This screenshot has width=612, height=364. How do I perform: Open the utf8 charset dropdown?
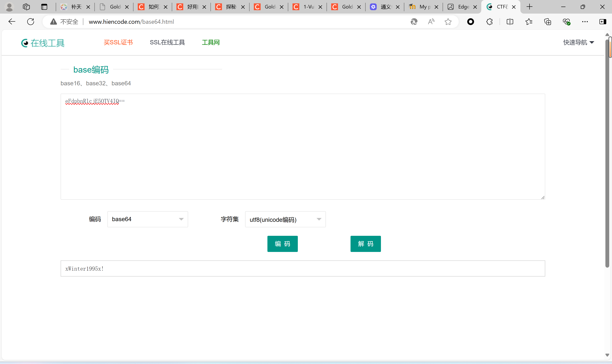point(285,219)
